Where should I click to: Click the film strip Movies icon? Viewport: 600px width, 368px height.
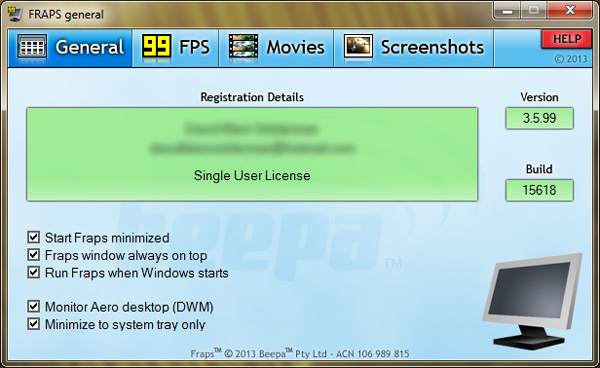[243, 46]
